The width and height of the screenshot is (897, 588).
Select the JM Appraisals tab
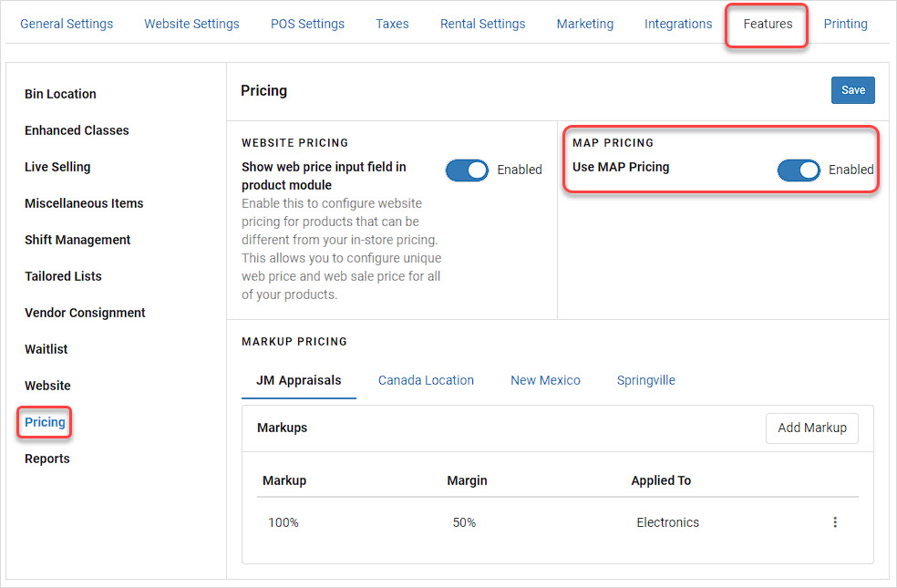click(x=299, y=380)
